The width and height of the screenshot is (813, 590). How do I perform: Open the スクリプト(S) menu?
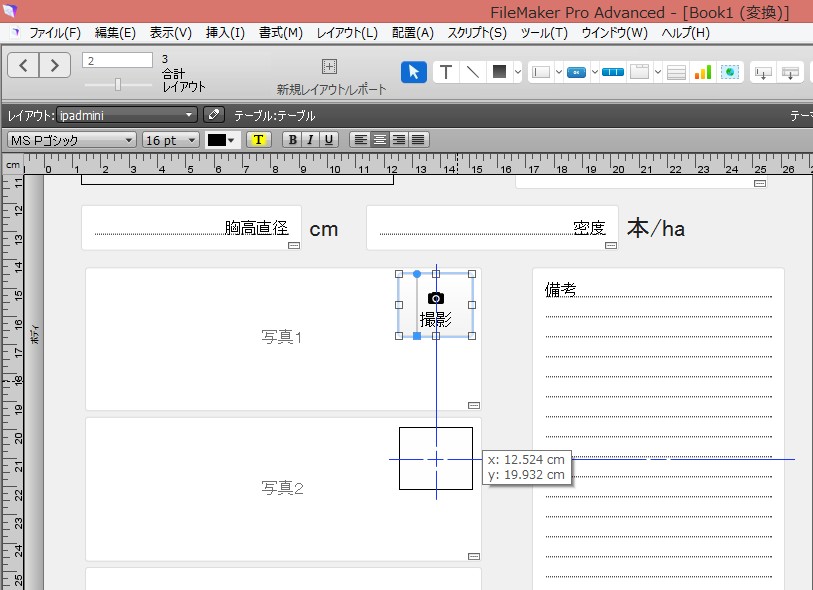(x=476, y=33)
